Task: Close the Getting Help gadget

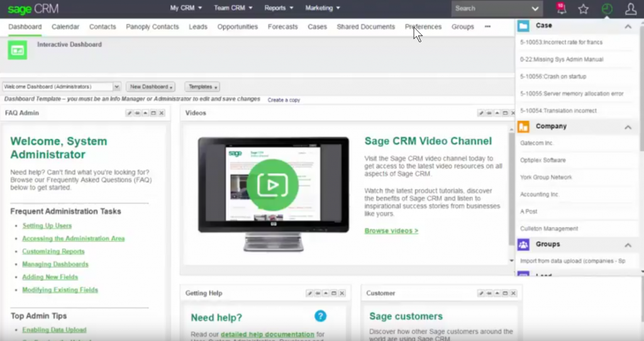Action: pyautogui.click(x=342, y=293)
